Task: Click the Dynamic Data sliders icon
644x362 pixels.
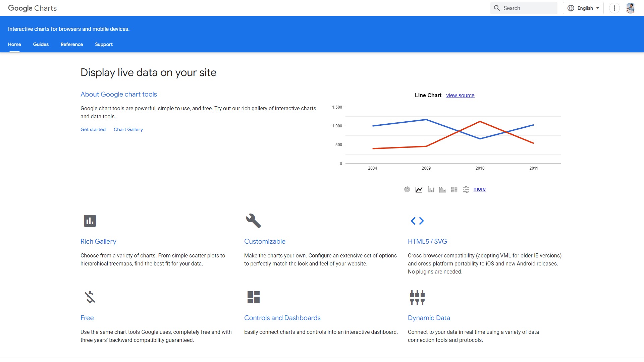Action: point(417,297)
